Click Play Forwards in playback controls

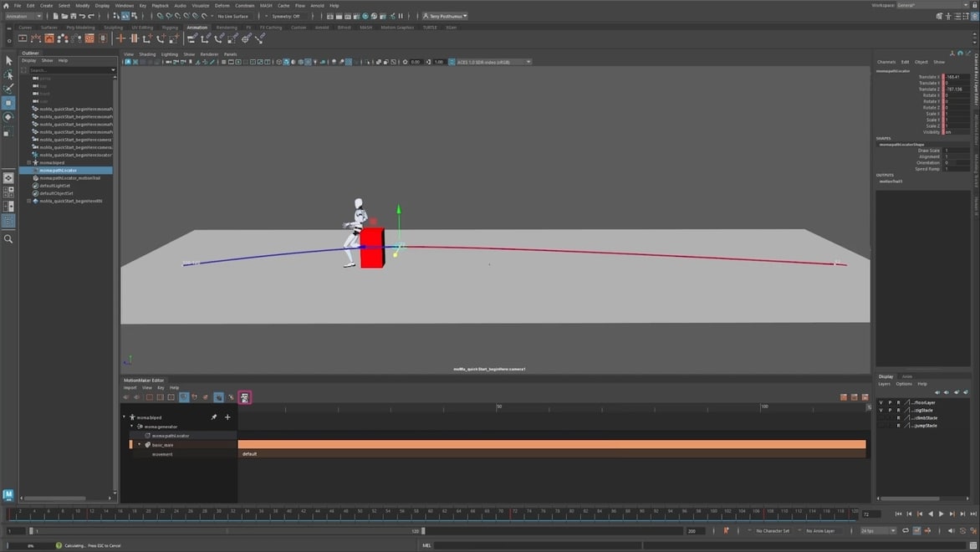(x=942, y=514)
